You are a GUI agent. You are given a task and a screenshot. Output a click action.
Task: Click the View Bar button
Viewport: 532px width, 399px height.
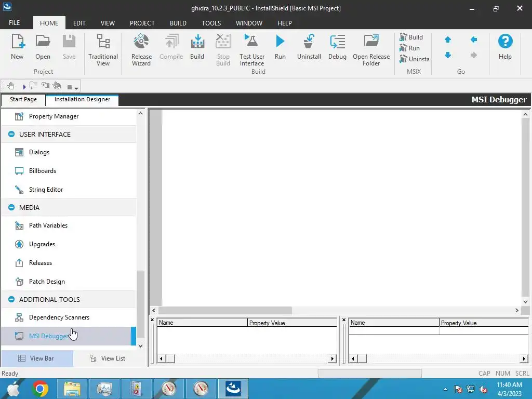pyautogui.click(x=37, y=358)
